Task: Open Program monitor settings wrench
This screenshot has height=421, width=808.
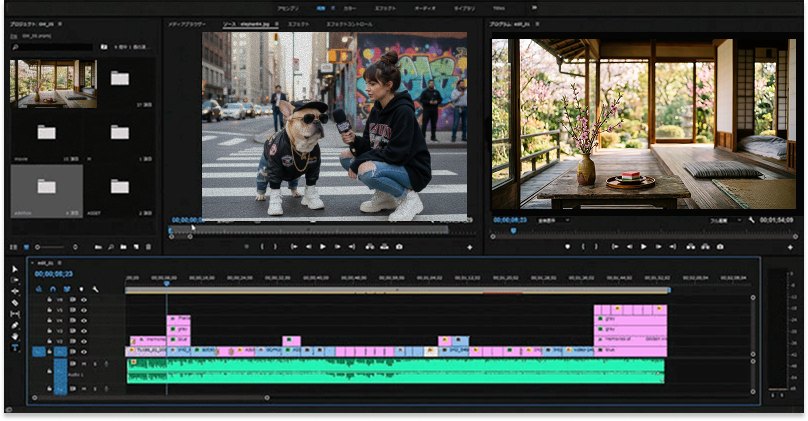Action: [x=752, y=220]
